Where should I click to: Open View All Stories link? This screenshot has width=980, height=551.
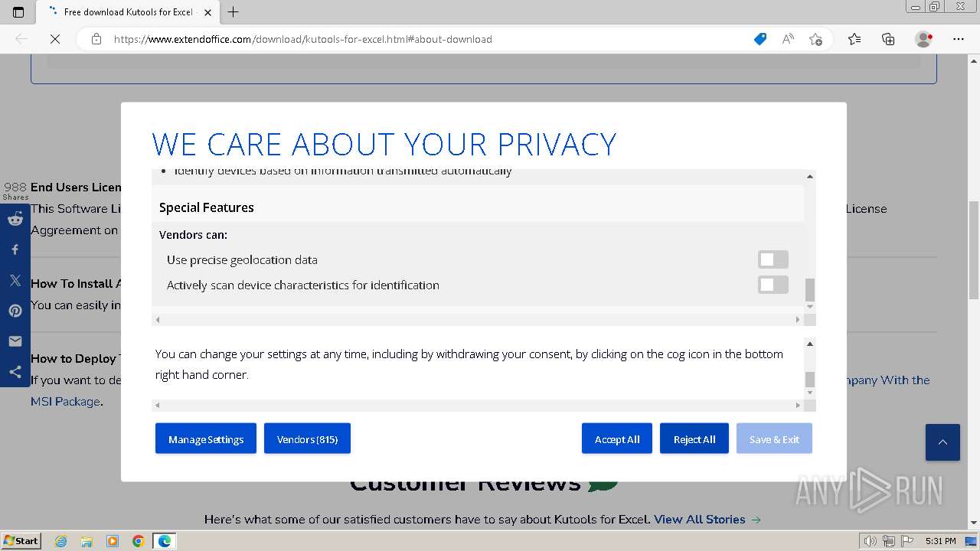707,519
